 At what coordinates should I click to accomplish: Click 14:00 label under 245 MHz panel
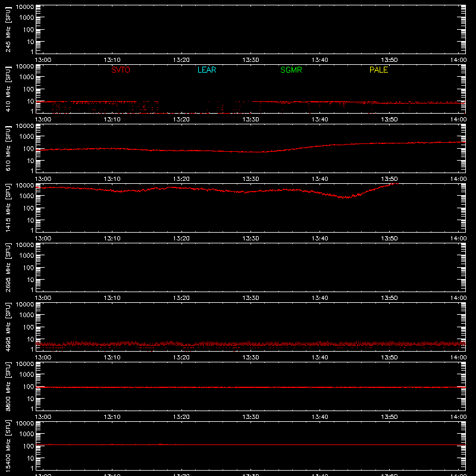click(458, 60)
